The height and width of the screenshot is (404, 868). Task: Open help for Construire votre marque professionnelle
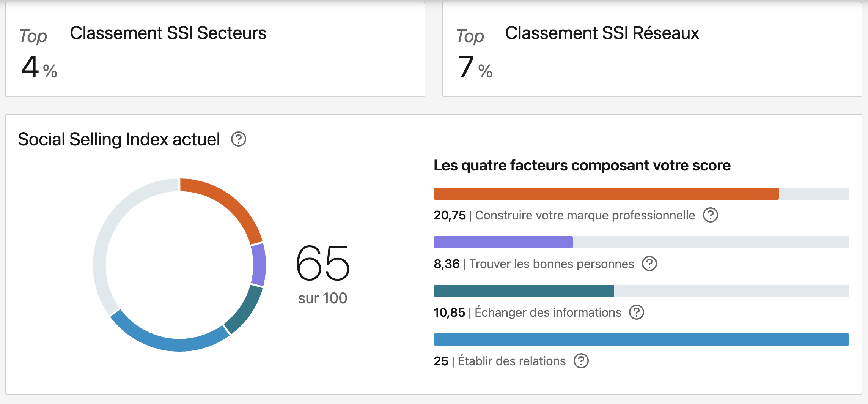pyautogui.click(x=710, y=215)
